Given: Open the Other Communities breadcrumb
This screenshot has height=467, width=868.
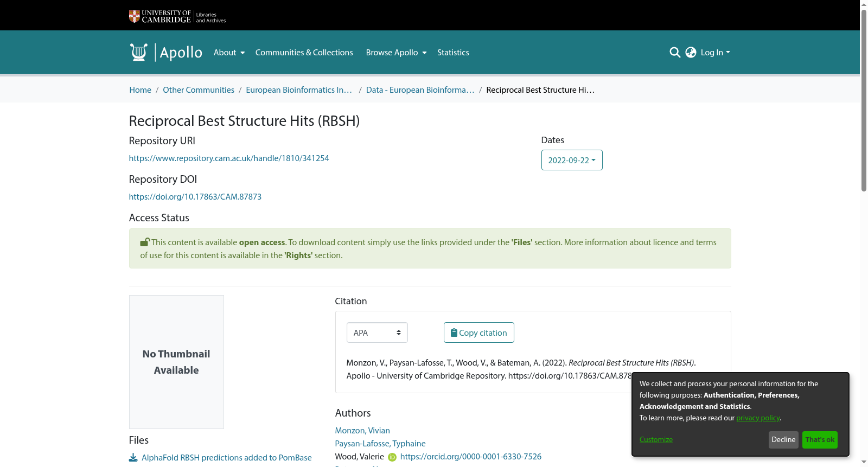Looking at the screenshot, I should tap(199, 90).
